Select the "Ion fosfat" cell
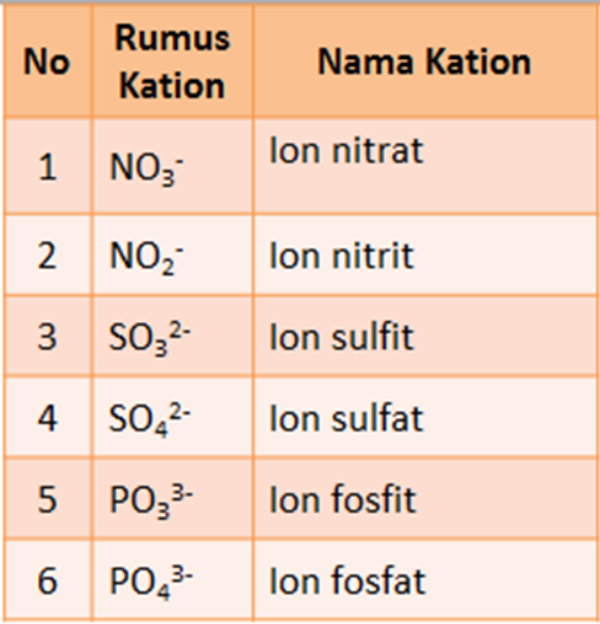Screen dimensions: 600x624 coord(425,581)
